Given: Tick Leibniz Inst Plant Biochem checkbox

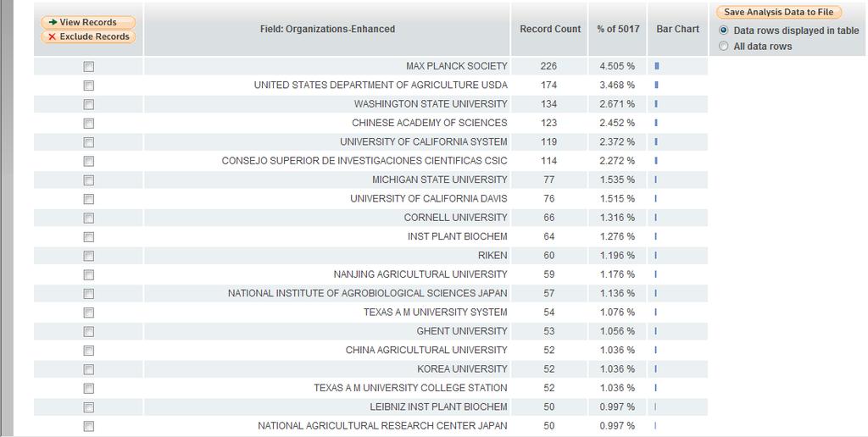Looking at the screenshot, I should [x=88, y=407].
